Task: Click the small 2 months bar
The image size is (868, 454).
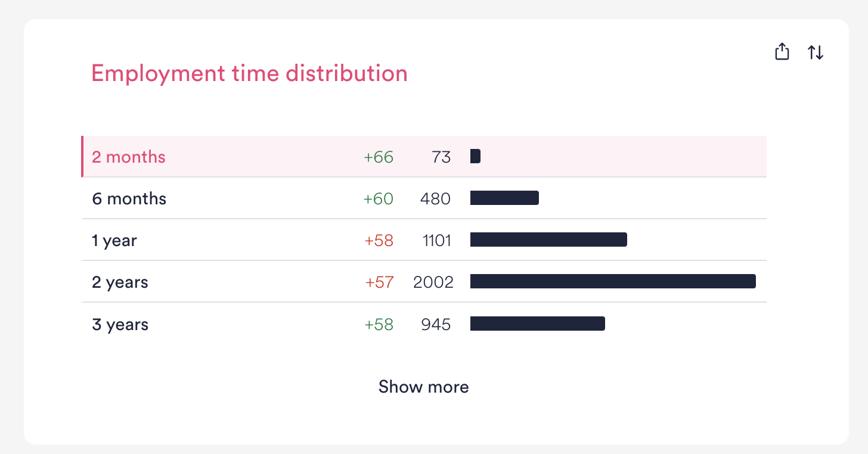Action: click(475, 156)
